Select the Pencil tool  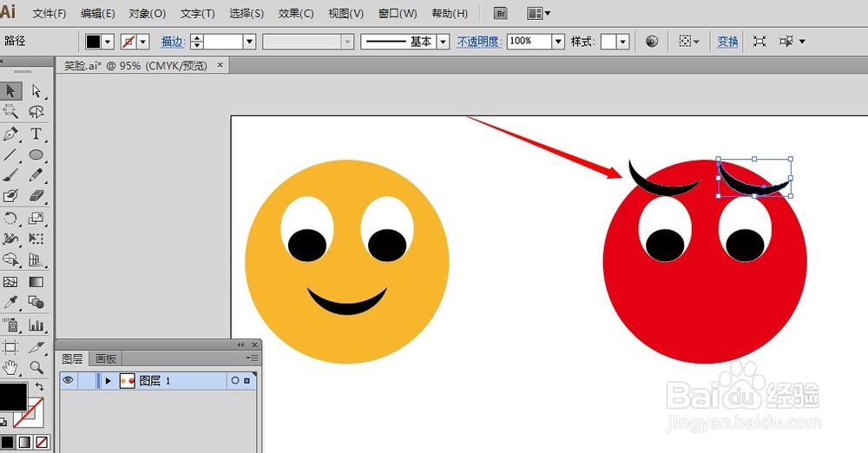tap(36, 175)
